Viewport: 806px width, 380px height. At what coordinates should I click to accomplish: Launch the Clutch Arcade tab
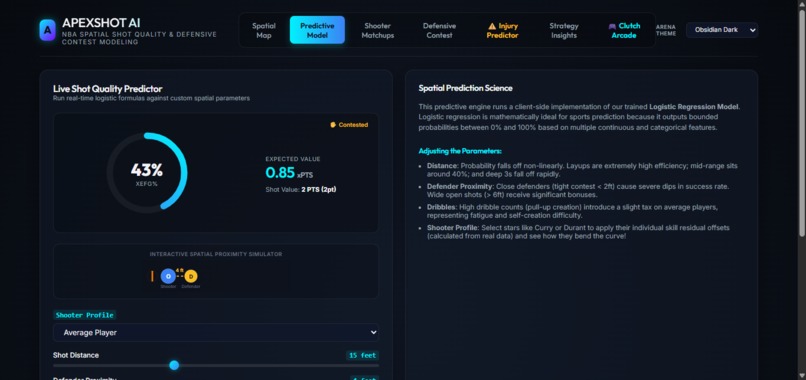(x=624, y=30)
